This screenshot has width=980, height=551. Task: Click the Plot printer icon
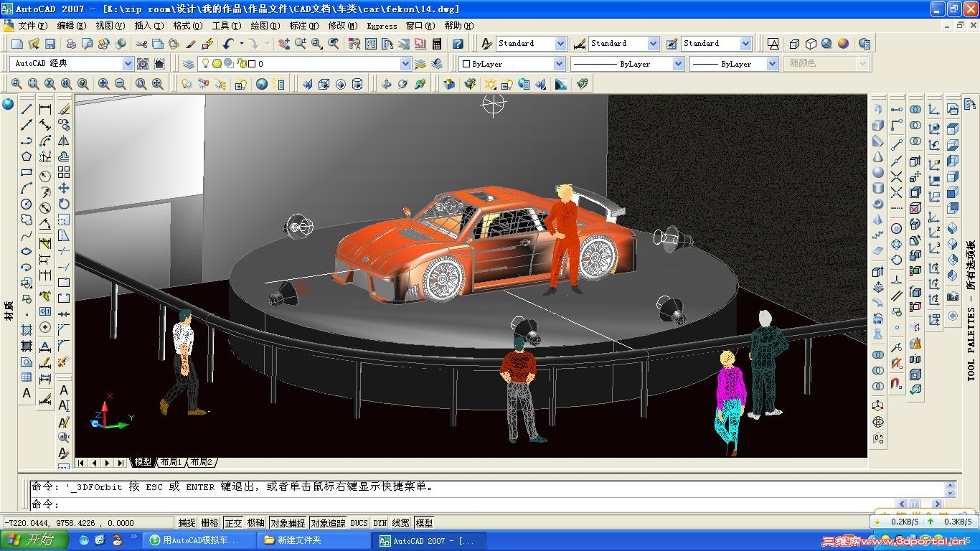click(x=71, y=44)
